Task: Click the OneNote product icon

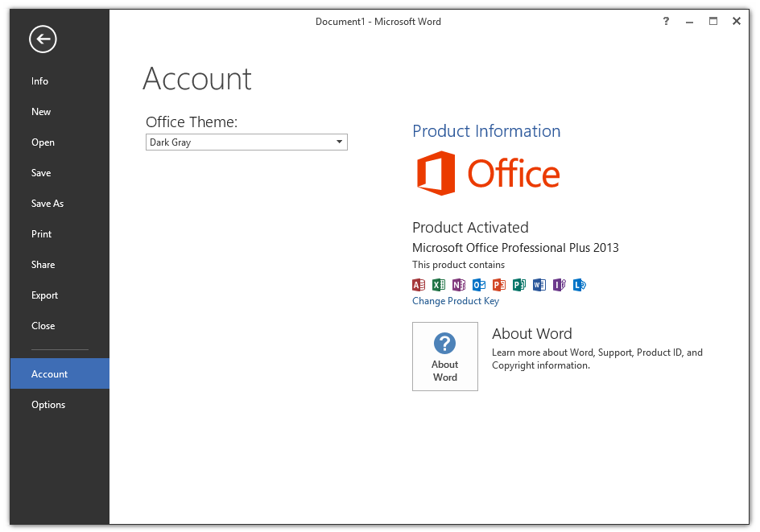Action: tap(459, 285)
